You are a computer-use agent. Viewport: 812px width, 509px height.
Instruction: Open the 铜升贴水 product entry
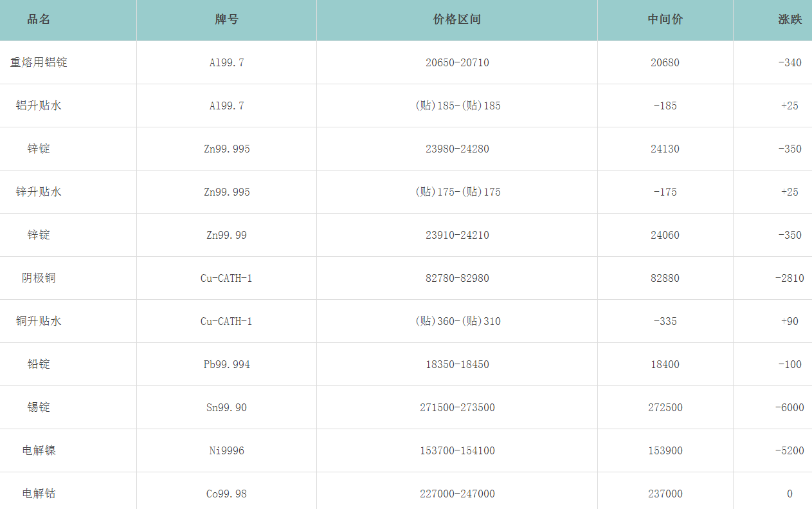[x=39, y=321]
